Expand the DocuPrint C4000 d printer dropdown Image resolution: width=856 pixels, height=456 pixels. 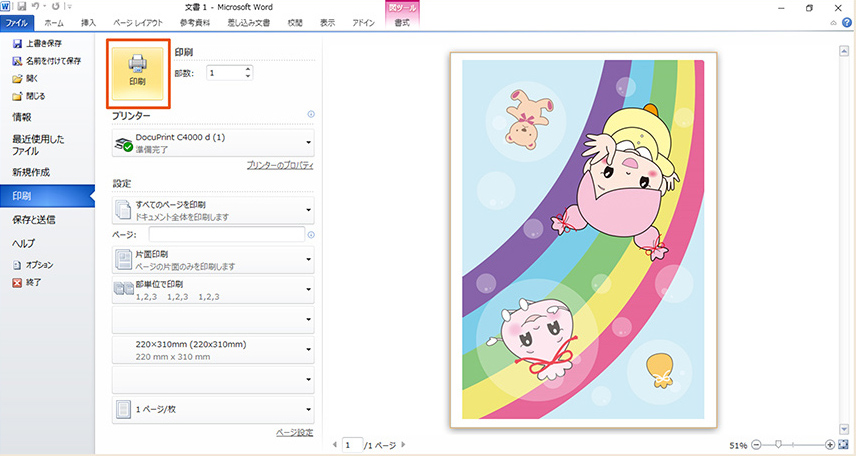212,142
